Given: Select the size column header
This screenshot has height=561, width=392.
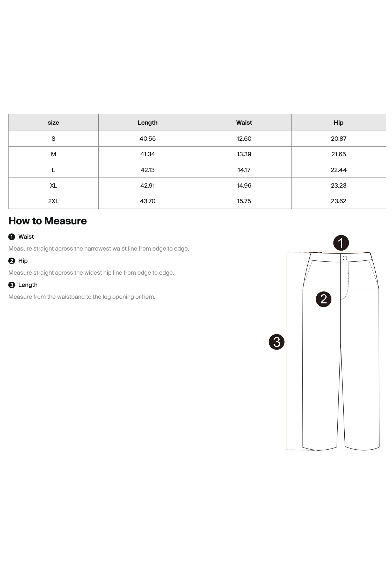Looking at the screenshot, I should (53, 122).
